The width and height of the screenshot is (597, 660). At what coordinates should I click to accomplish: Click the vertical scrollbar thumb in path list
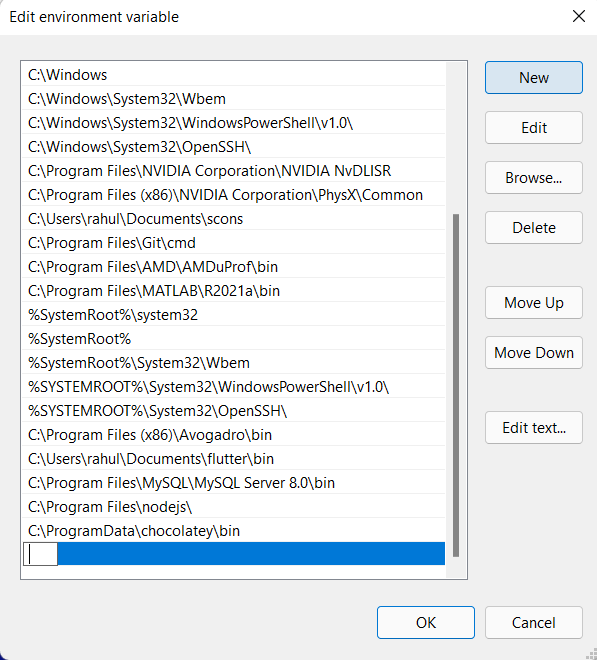[x=456, y=385]
